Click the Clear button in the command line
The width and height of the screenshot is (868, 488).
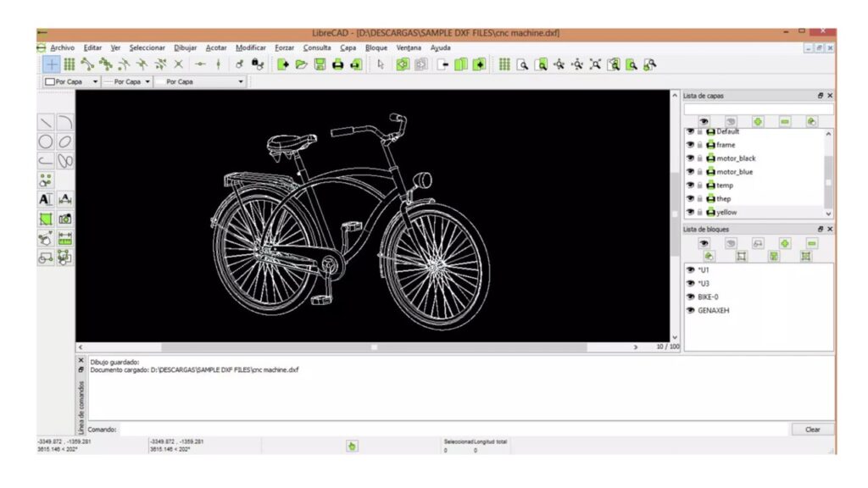(813, 429)
